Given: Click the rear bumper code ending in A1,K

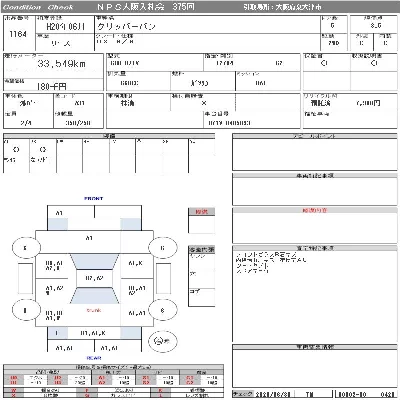Looking at the screenshot, I should click(93, 333).
